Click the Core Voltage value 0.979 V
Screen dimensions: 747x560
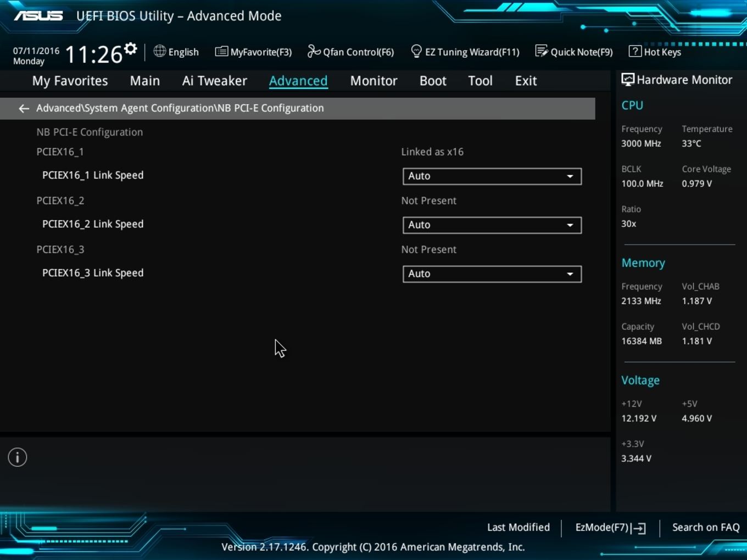click(x=697, y=183)
